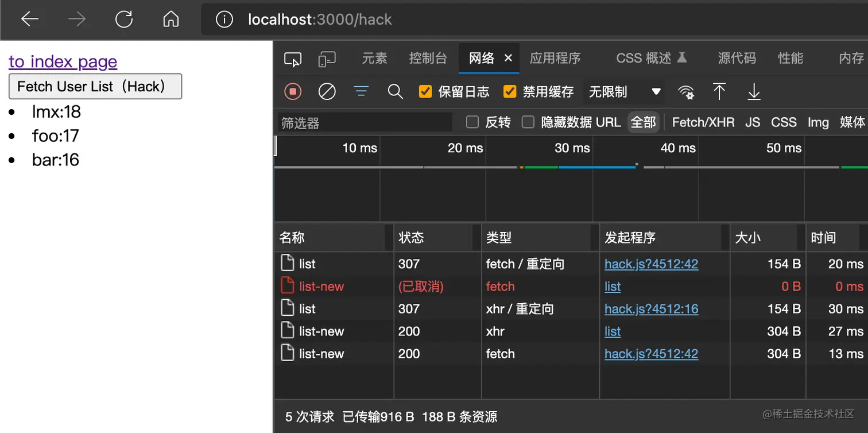This screenshot has width=868, height=433.
Task: Uncheck the 禁用缓存 option
Action: (510, 91)
